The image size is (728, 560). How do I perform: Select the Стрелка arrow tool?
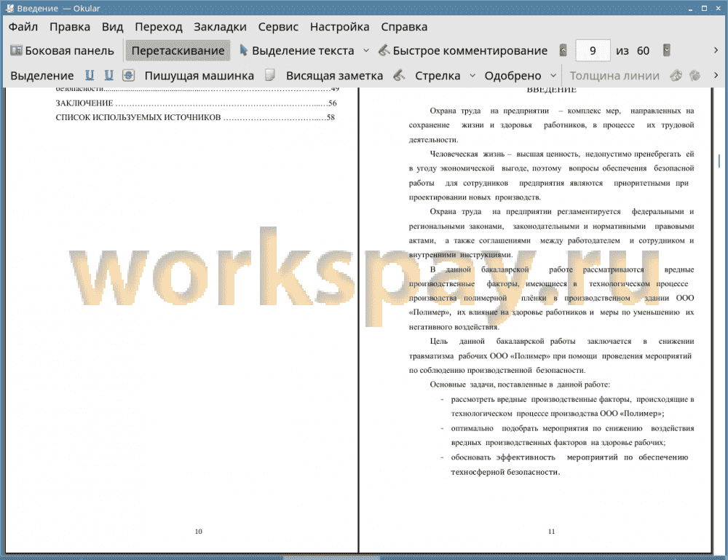pyautogui.click(x=438, y=76)
